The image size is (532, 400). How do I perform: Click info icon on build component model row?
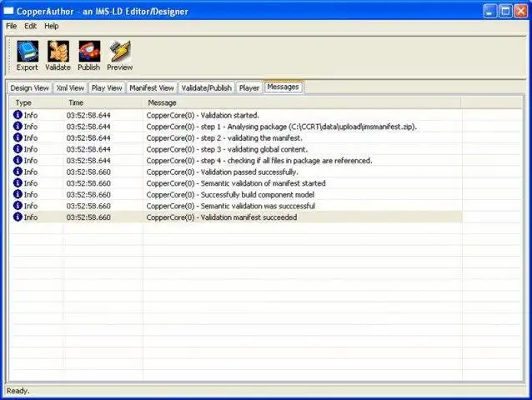[x=18, y=194]
